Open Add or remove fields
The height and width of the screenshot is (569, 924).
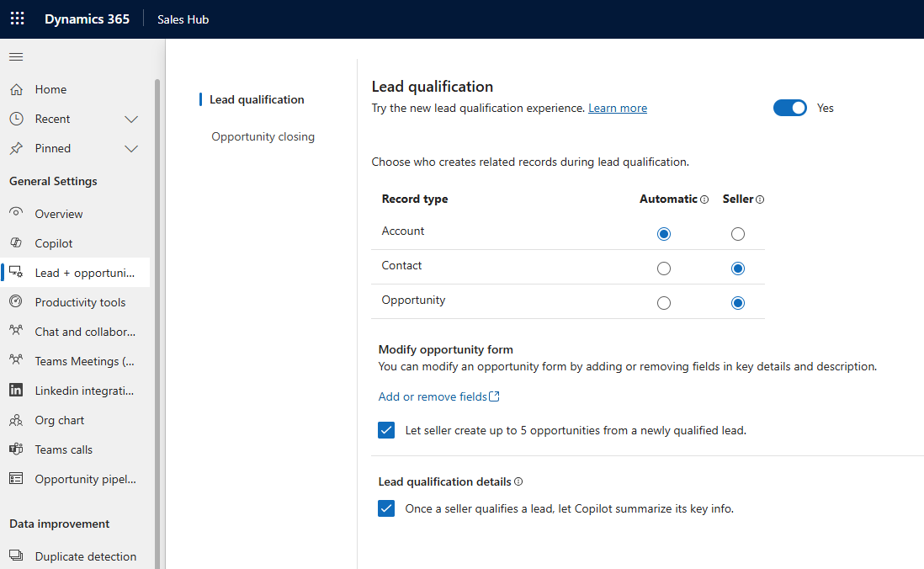click(x=433, y=396)
